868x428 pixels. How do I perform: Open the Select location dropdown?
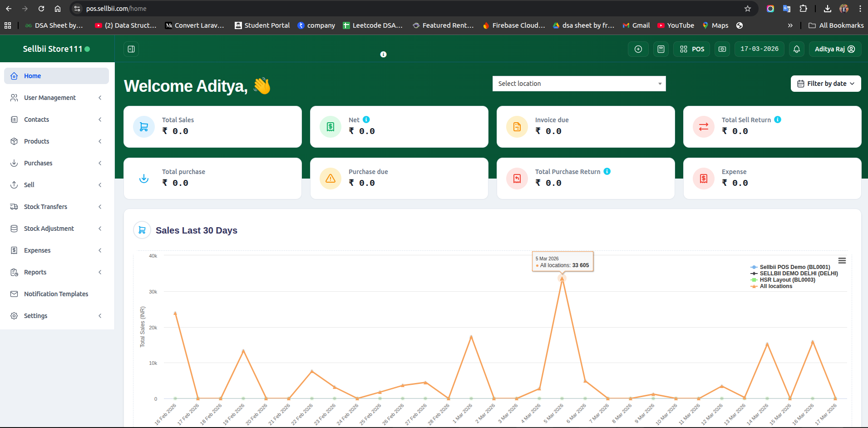(x=579, y=84)
